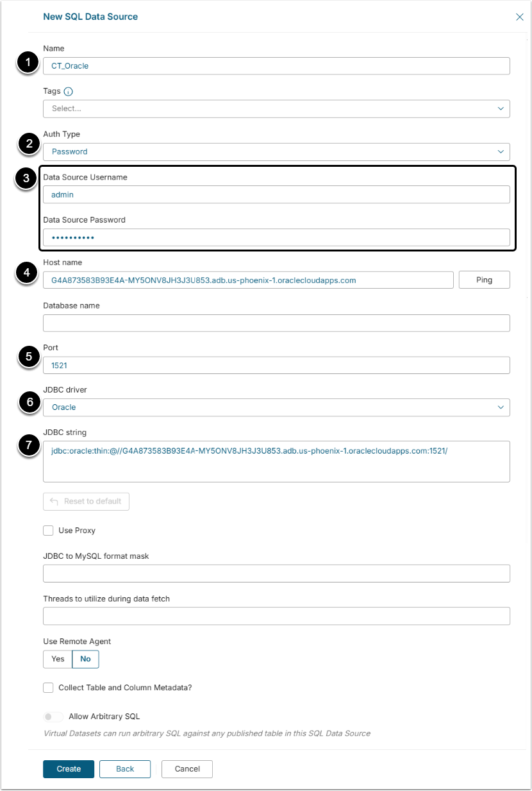Toggle the Allow Arbitrary SQL switch
This screenshot has width=532, height=791.
[54, 717]
